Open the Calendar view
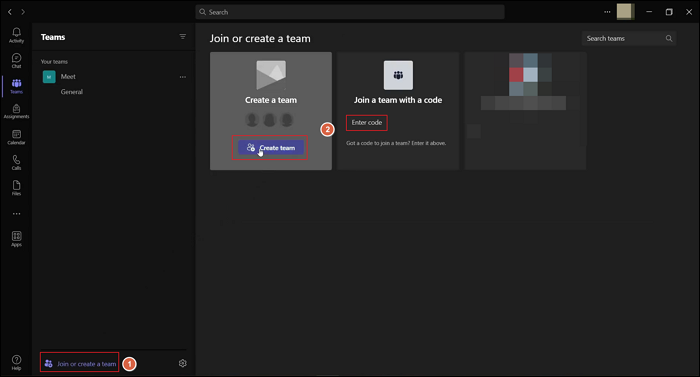 17,137
